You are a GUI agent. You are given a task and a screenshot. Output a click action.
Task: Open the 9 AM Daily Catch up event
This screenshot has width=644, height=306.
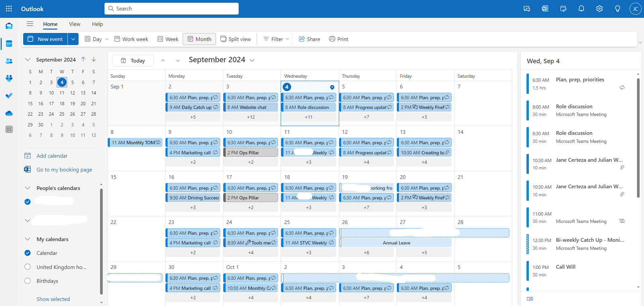[193, 107]
